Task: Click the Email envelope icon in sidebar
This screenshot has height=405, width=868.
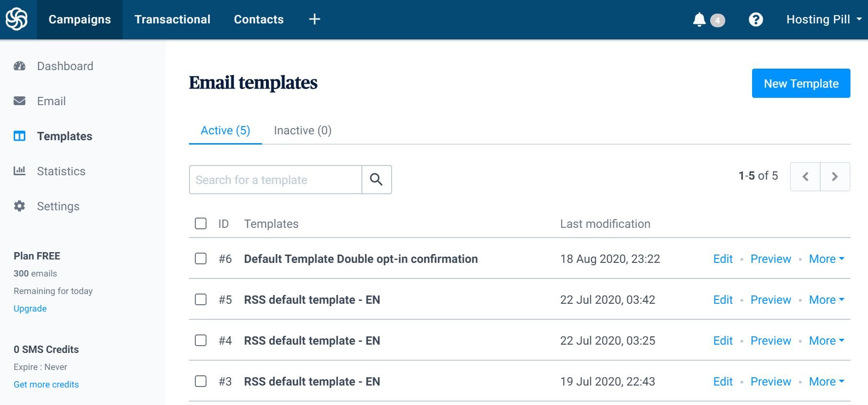Action: 19,101
